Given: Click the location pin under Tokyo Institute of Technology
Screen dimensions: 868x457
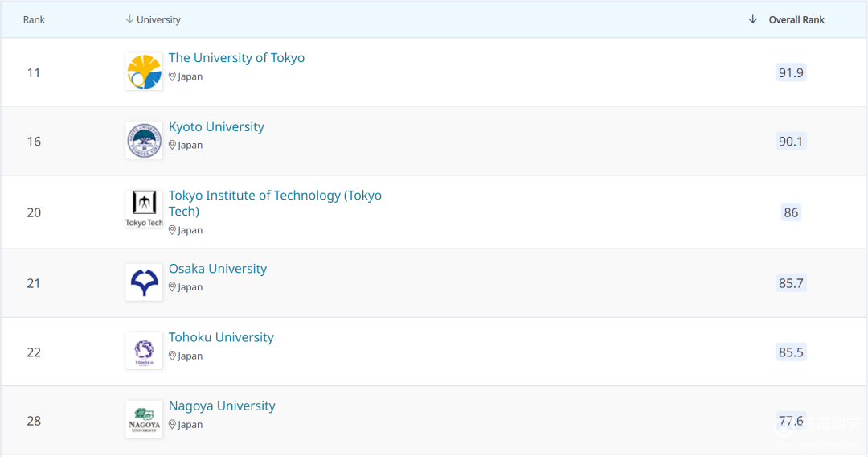Looking at the screenshot, I should [172, 230].
